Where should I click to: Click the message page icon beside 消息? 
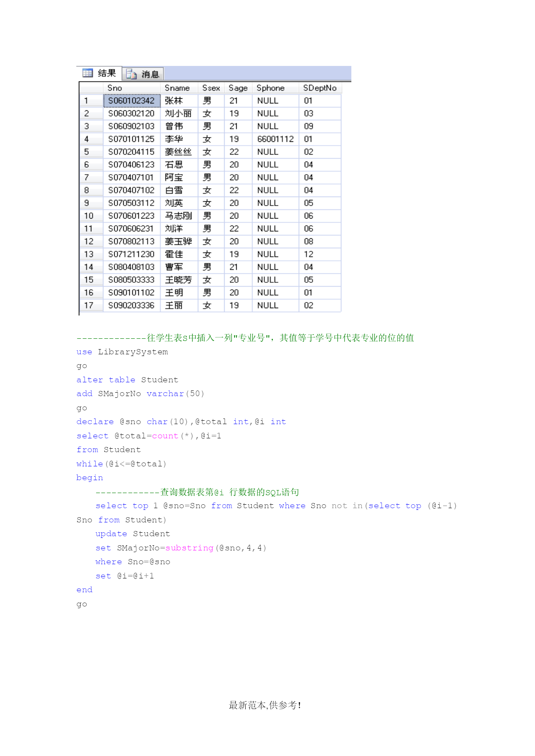pyautogui.click(x=131, y=74)
